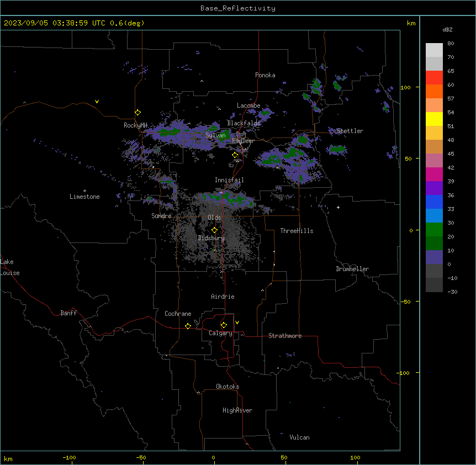Select the RedDeer label
476x465 pixels.
(243, 141)
